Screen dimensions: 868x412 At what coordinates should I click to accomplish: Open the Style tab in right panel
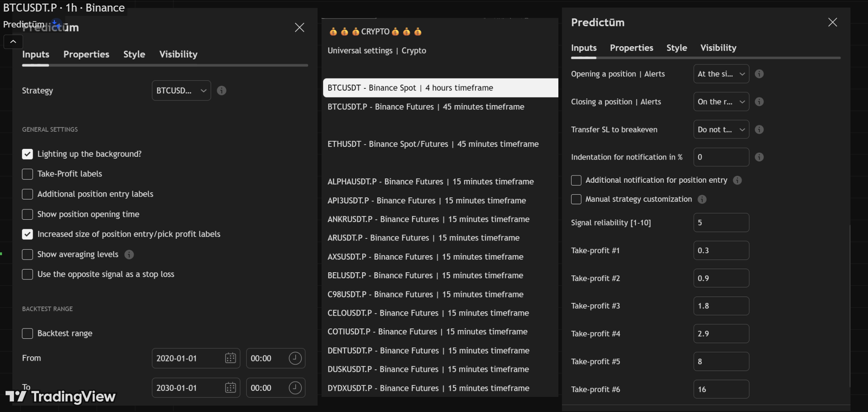pyautogui.click(x=677, y=48)
